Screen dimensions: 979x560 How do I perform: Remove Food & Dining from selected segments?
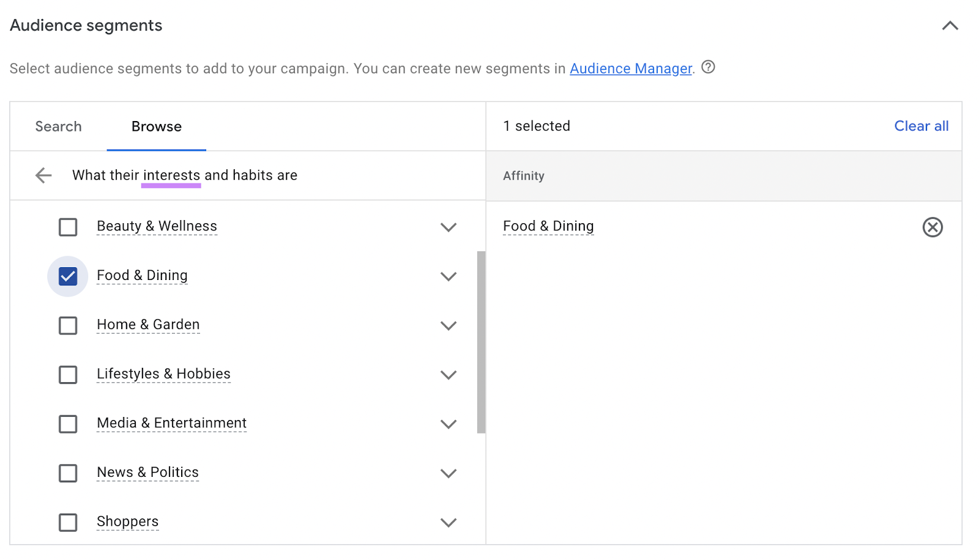pos(932,227)
